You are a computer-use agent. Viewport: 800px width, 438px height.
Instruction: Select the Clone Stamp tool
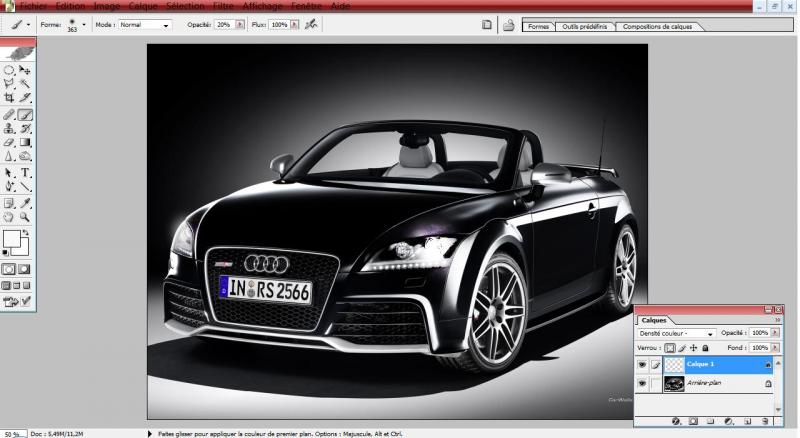pyautogui.click(x=9, y=129)
